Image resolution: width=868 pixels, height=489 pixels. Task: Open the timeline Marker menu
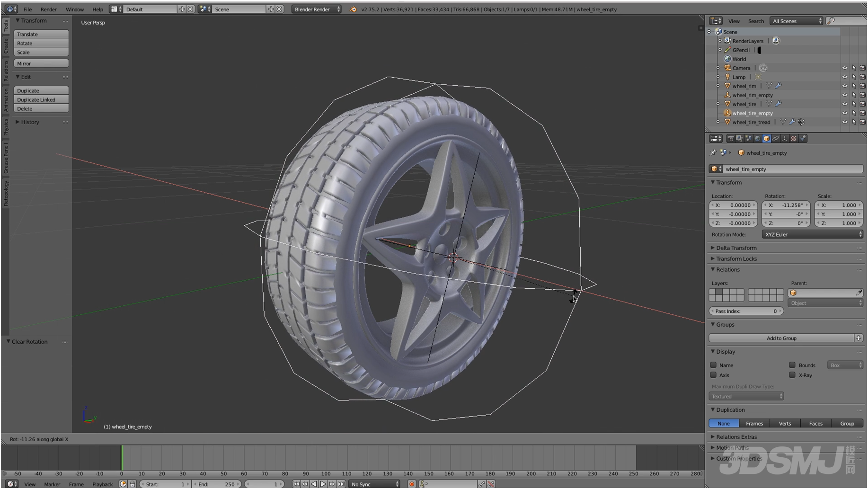point(52,484)
